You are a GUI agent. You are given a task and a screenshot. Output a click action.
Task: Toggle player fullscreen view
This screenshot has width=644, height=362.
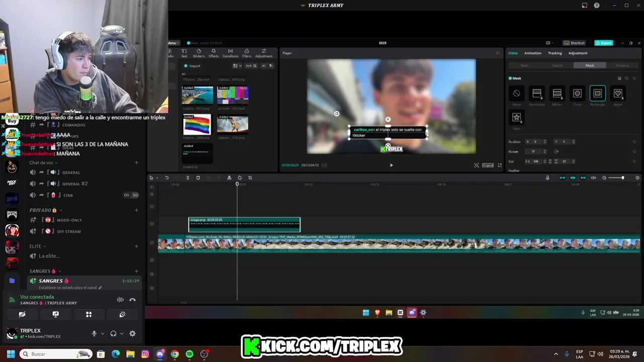(x=500, y=165)
